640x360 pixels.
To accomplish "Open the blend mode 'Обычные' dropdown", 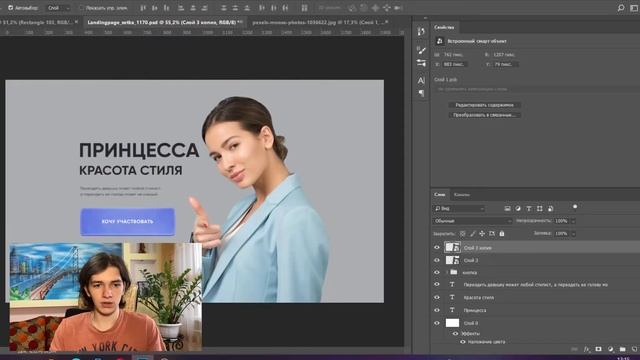I will tap(472, 221).
